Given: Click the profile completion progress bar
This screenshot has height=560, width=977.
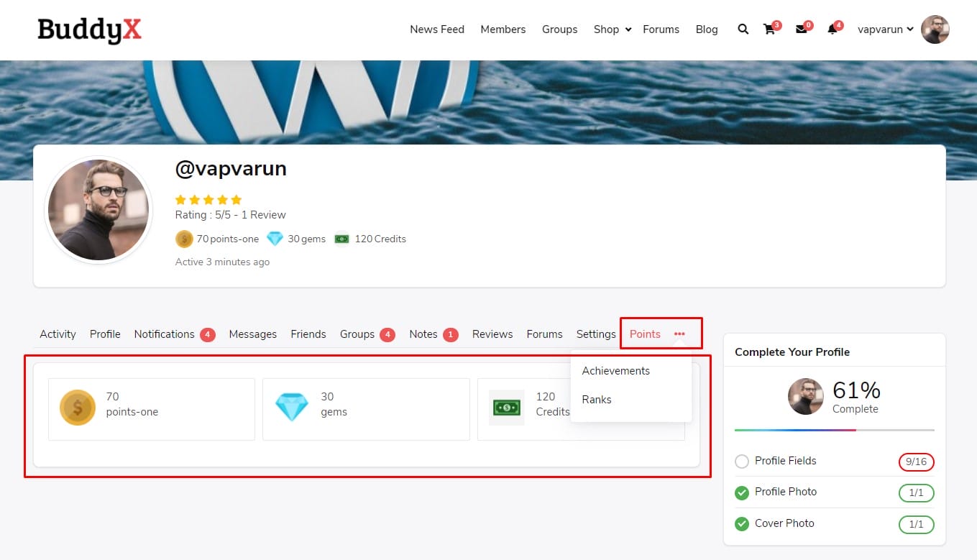Looking at the screenshot, I should pyautogui.click(x=834, y=430).
